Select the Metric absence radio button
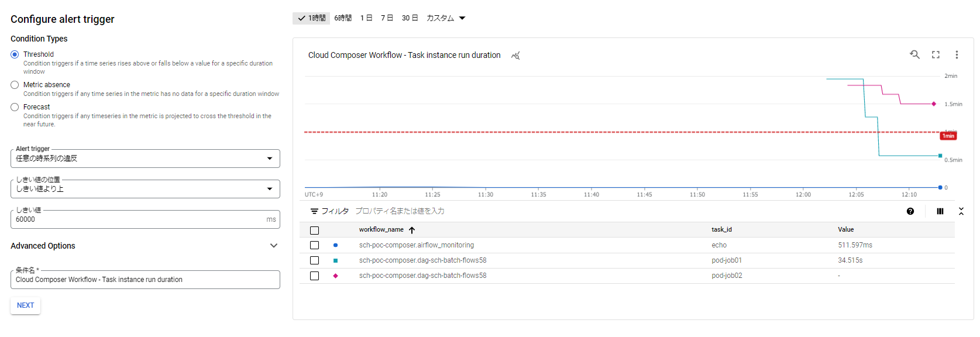980x337 pixels. click(x=15, y=85)
